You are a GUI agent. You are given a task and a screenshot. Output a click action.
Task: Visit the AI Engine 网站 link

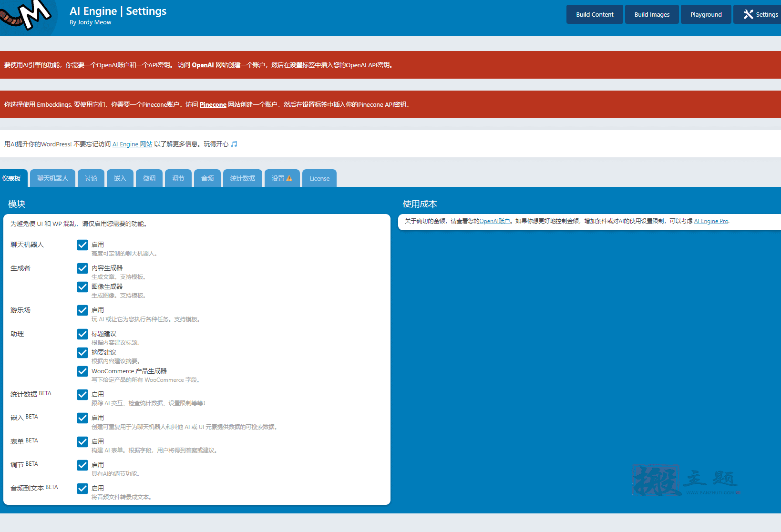coord(133,144)
